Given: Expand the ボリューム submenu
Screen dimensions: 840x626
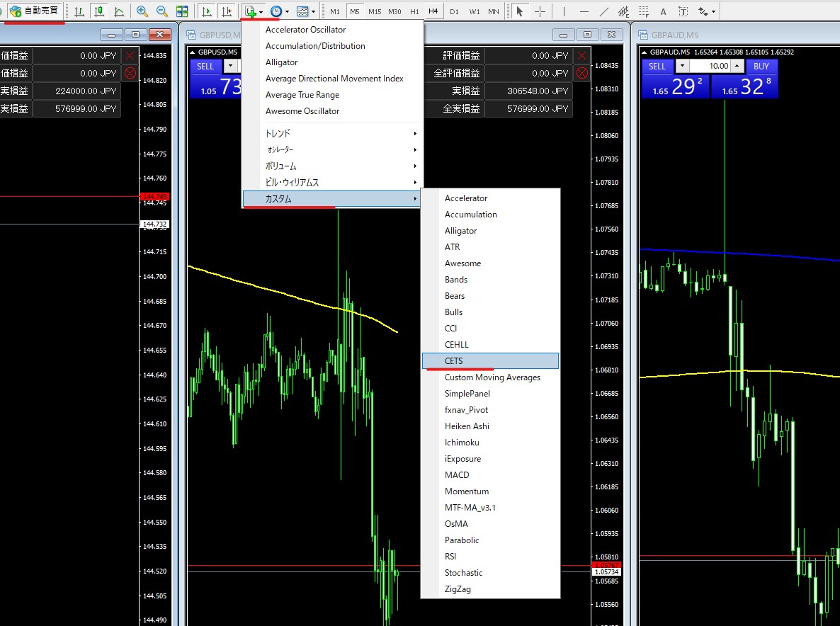Looking at the screenshot, I should pyautogui.click(x=333, y=166).
